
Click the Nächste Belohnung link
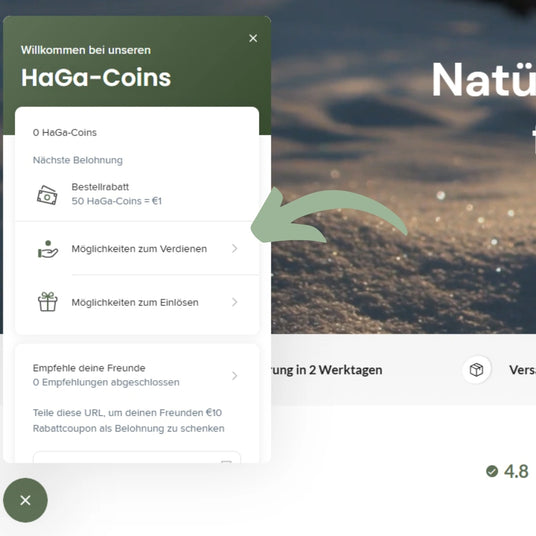(x=78, y=160)
